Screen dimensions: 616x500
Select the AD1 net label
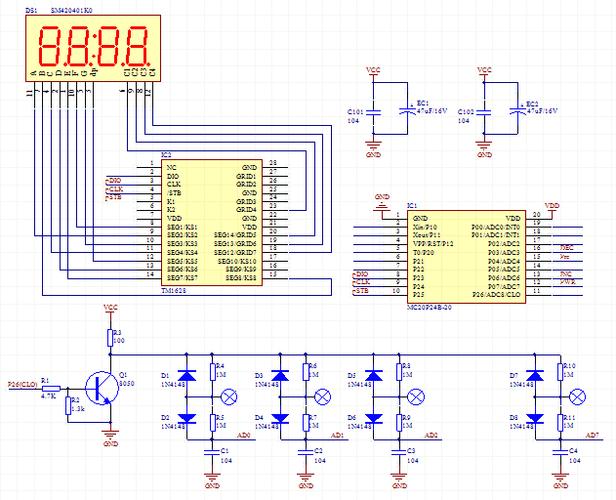tap(338, 436)
